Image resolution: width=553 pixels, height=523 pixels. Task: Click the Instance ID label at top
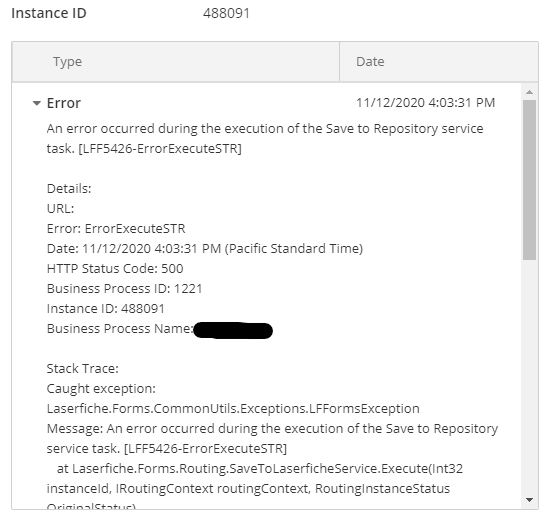click(x=49, y=13)
